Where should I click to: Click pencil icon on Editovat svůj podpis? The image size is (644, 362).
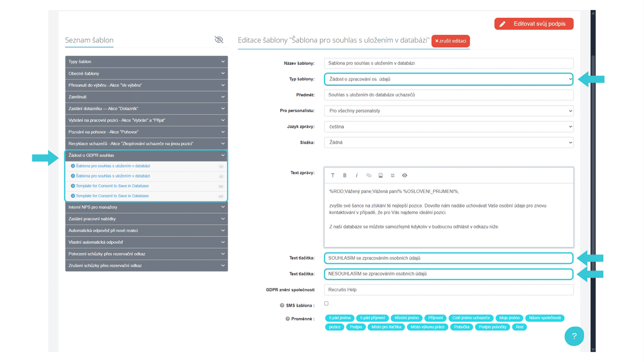(x=502, y=24)
